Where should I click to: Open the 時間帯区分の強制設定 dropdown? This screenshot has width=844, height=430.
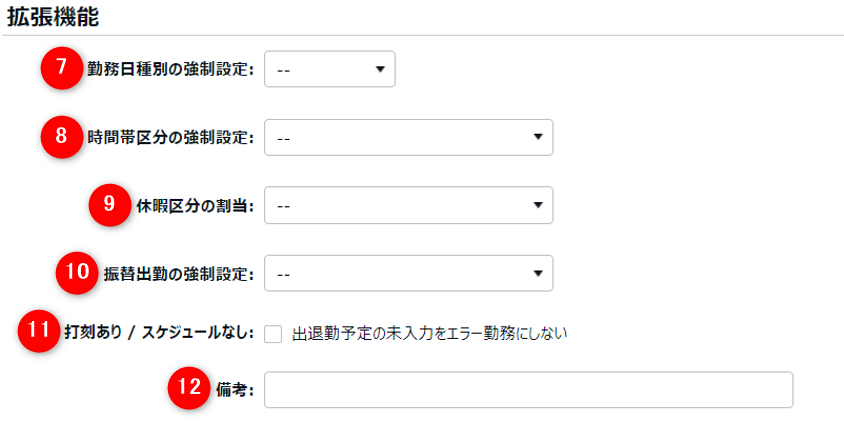pos(408,137)
